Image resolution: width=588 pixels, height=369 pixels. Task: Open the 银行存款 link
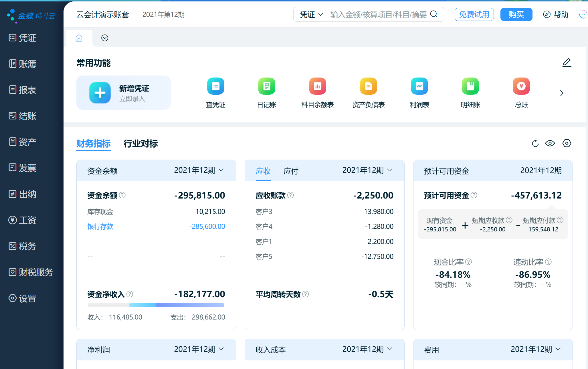pos(100,227)
